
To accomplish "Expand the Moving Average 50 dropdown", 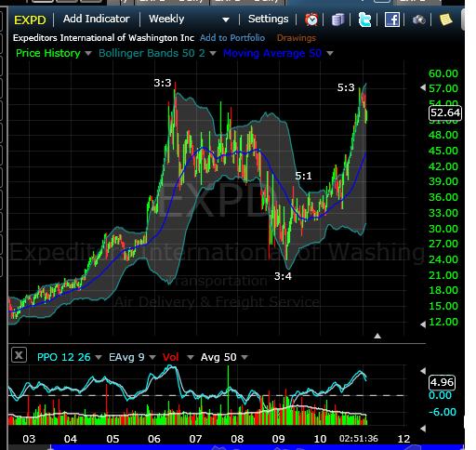I will click(330, 54).
